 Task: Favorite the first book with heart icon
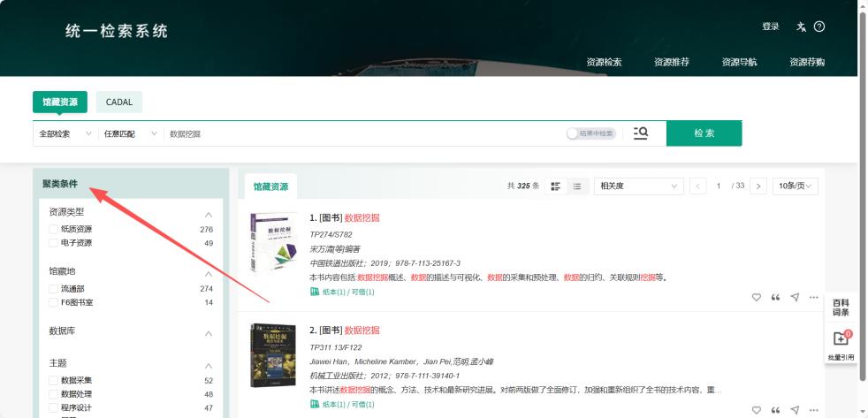pos(756,297)
